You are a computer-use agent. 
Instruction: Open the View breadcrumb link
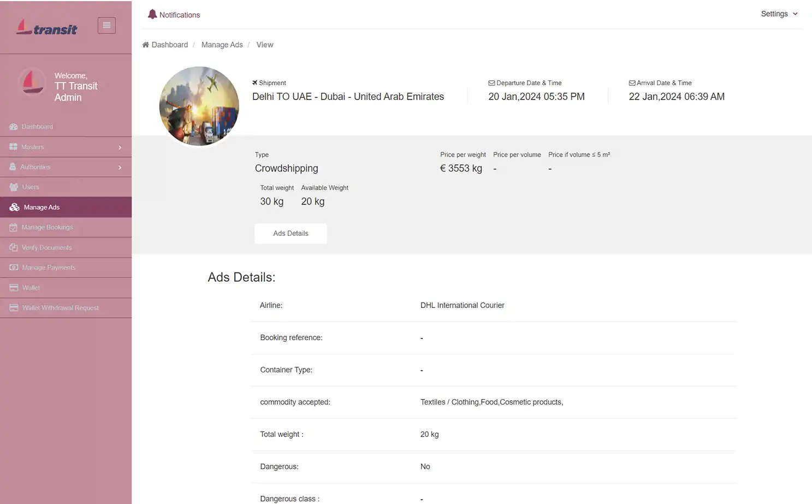pos(264,44)
